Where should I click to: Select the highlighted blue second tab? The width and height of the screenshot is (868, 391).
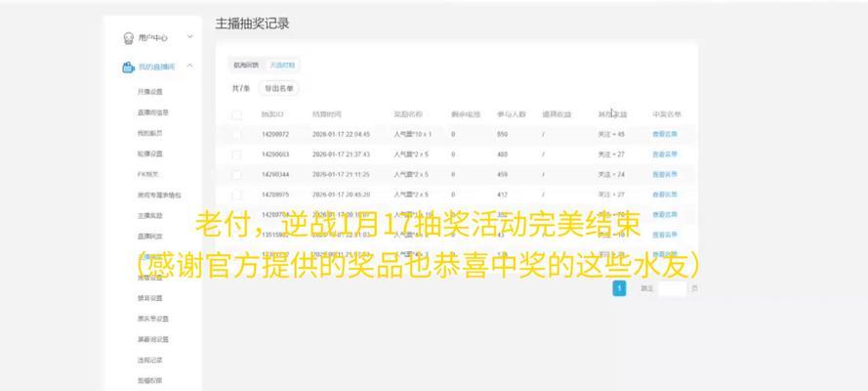[x=283, y=65]
